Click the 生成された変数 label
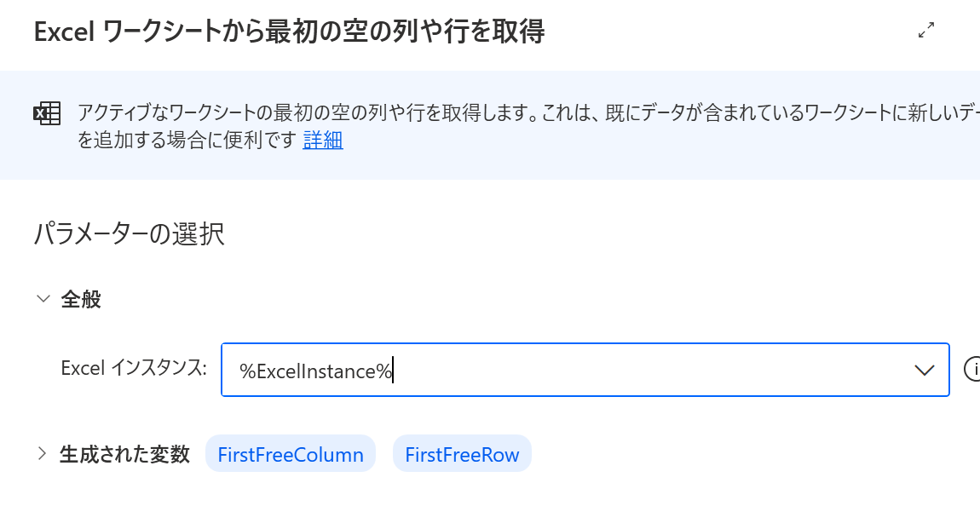Viewport: 980px width, 506px height. click(x=124, y=454)
